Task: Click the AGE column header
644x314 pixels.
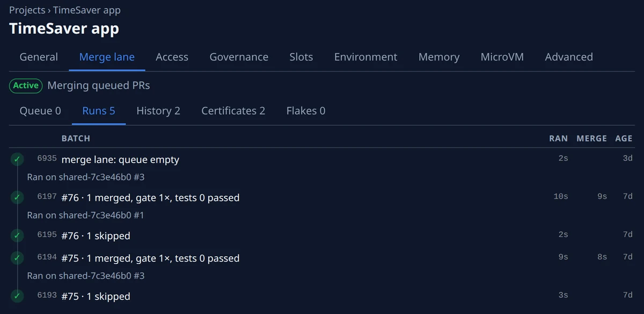Action: pos(624,138)
